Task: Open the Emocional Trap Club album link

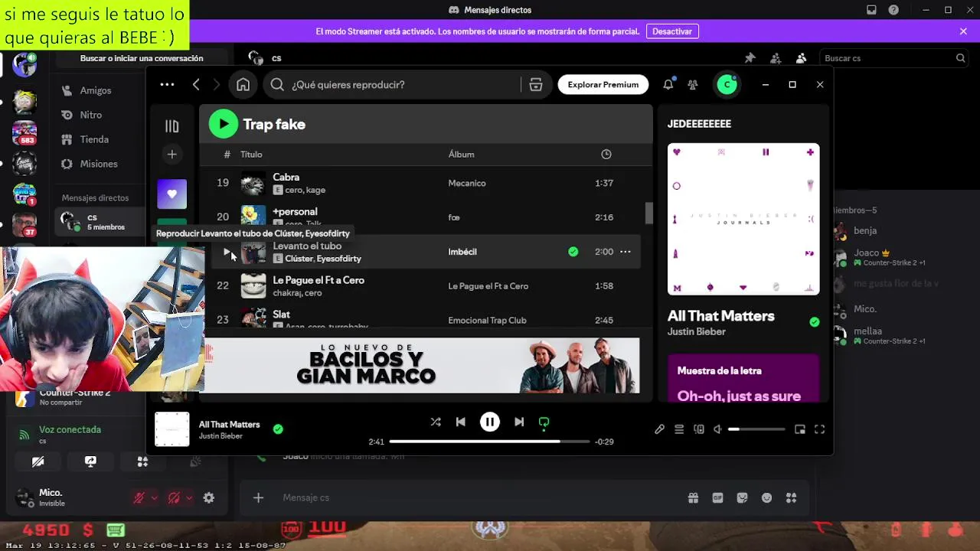Action: [487, 320]
